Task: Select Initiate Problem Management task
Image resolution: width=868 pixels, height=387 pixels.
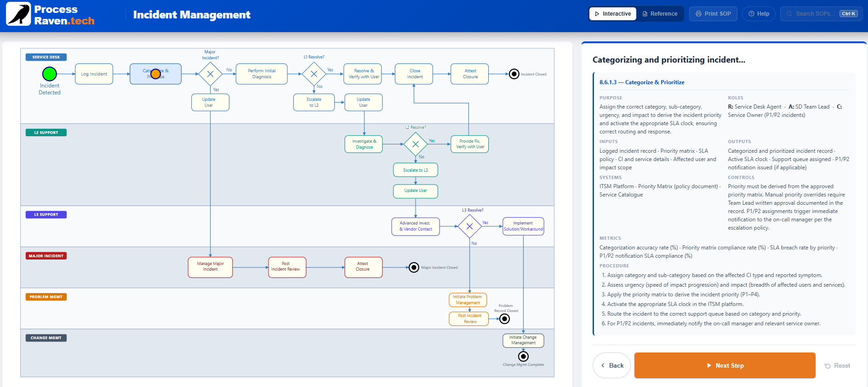Action: (x=468, y=300)
